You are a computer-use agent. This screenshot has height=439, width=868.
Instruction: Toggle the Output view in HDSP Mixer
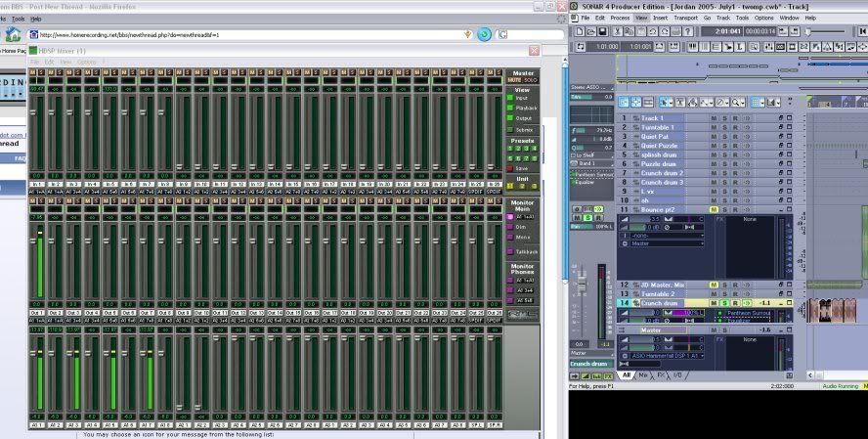pos(510,118)
